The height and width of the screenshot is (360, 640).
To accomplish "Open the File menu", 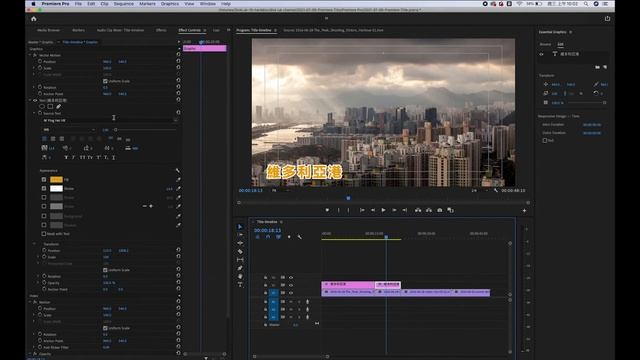I will (x=78, y=4).
